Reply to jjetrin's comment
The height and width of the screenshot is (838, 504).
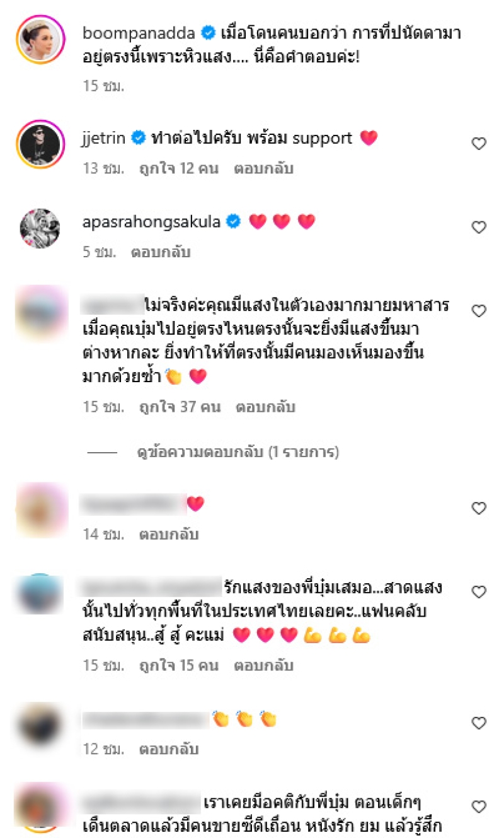pos(263,169)
